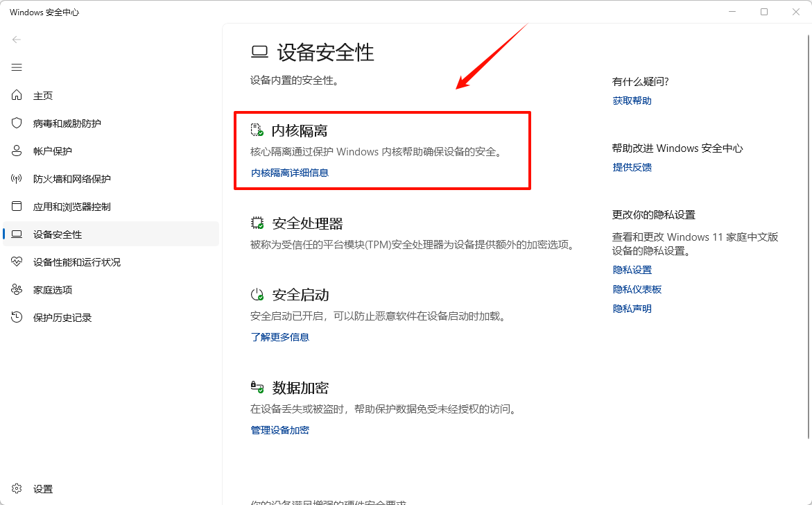Open 防火墙和网络保护 via its icon
812x505 pixels.
coord(16,178)
